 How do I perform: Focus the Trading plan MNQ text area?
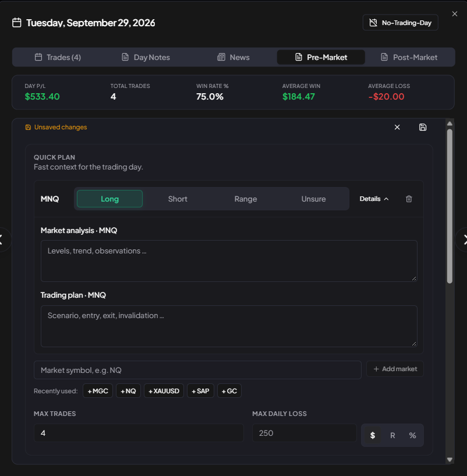click(x=229, y=326)
